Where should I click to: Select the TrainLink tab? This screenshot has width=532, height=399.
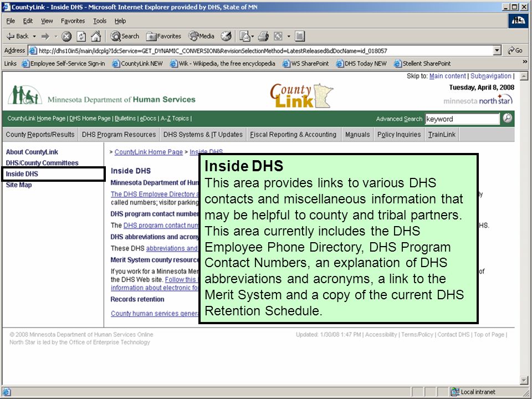pyautogui.click(x=442, y=134)
